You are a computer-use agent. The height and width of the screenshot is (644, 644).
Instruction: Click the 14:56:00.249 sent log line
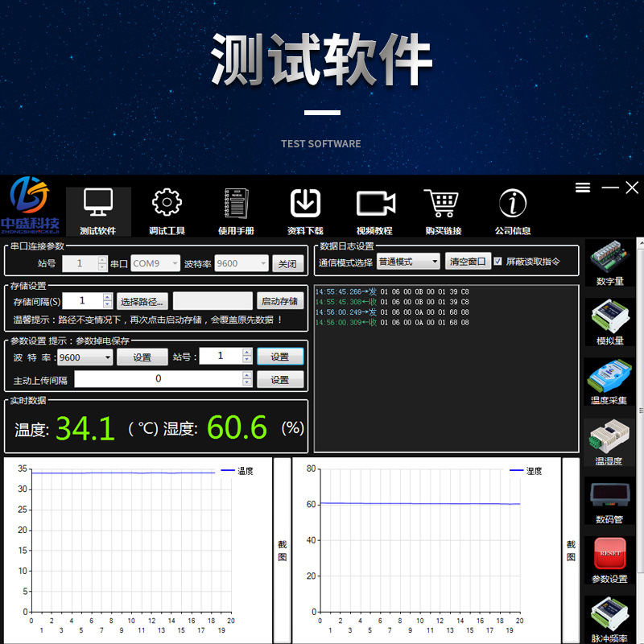pos(392,312)
